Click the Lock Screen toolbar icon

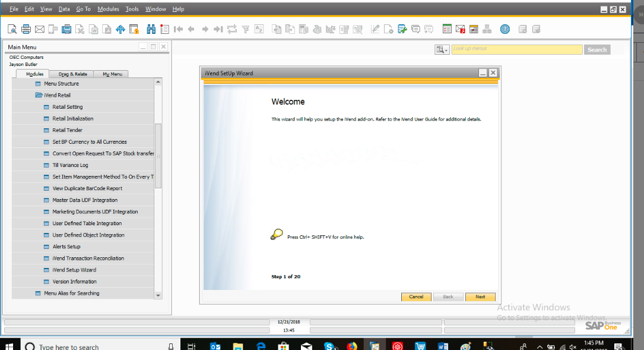[134, 29]
